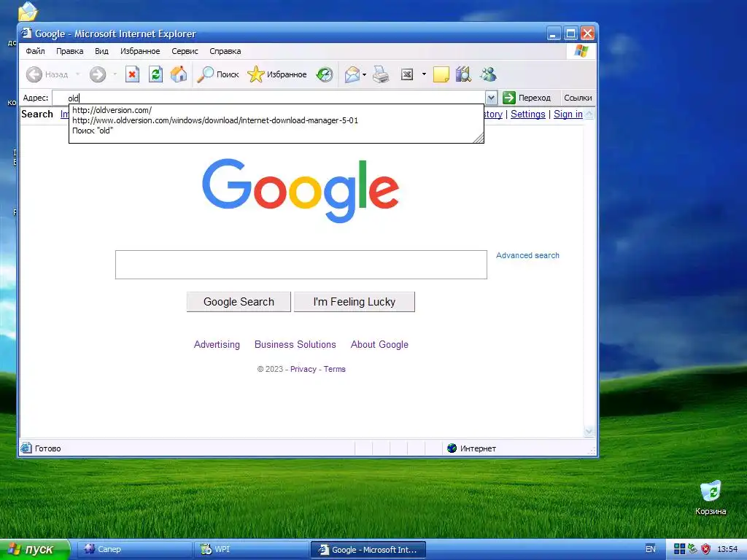This screenshot has height=560, width=747.
Task: Click the Google - Microsoft Int... taskbar button
Action: coord(368,550)
